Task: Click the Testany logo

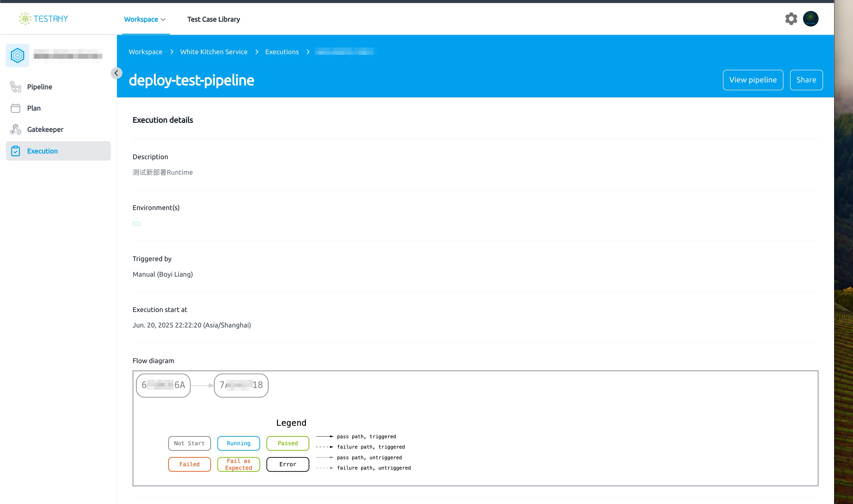Action: click(44, 19)
